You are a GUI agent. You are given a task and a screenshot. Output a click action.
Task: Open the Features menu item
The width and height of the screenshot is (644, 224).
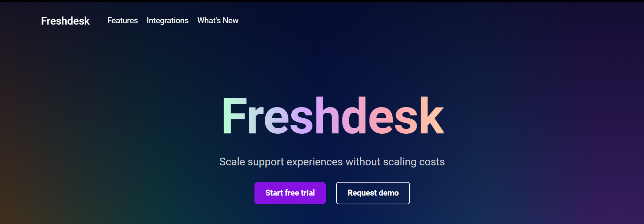click(122, 20)
